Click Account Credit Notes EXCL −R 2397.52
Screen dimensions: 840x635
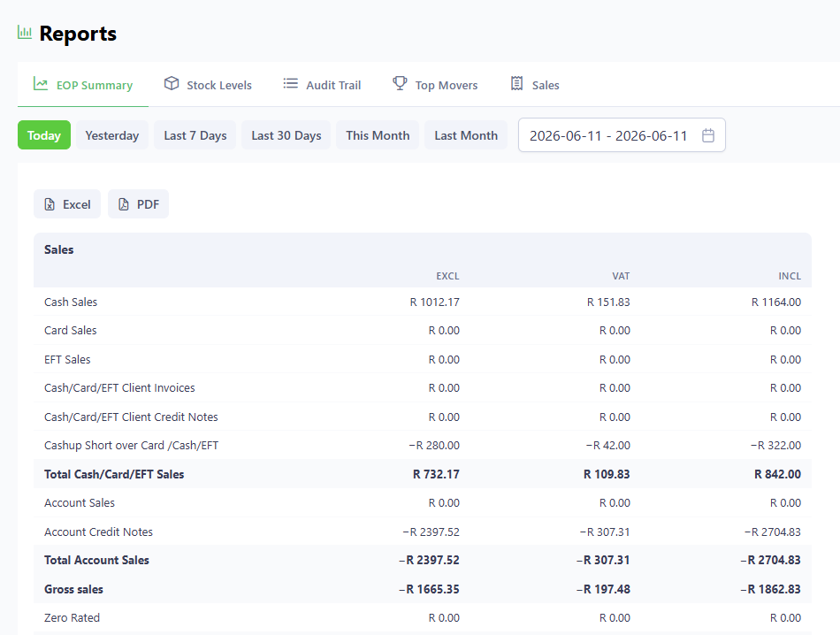pyautogui.click(x=431, y=532)
